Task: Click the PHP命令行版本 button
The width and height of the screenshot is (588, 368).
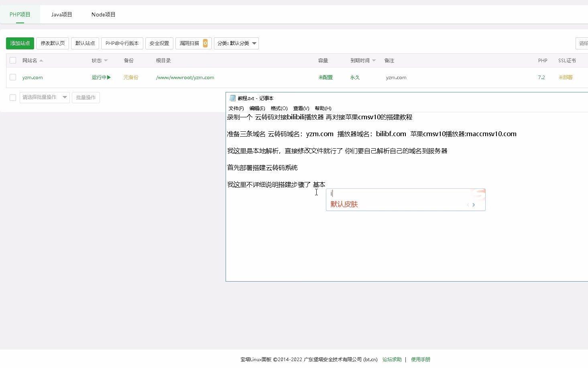Action: tap(122, 43)
